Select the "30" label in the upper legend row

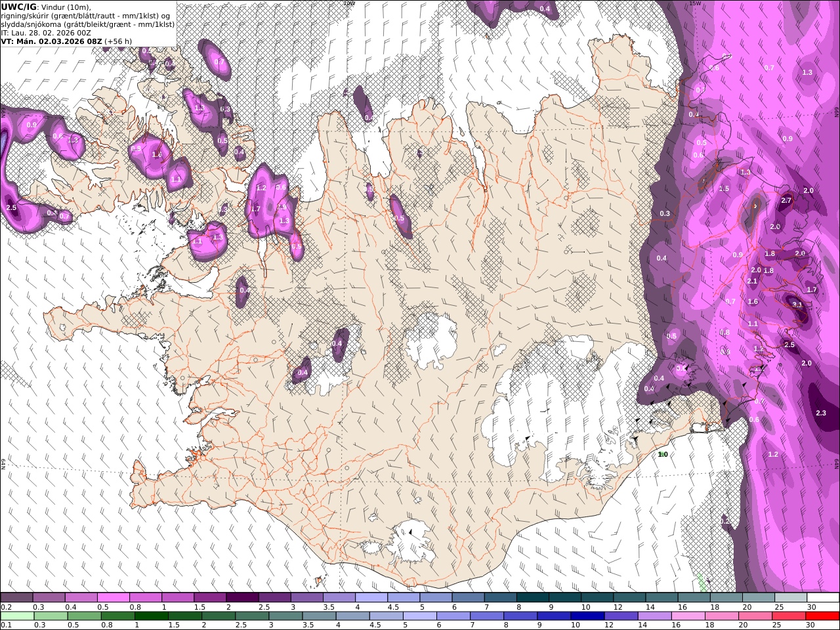811,607
